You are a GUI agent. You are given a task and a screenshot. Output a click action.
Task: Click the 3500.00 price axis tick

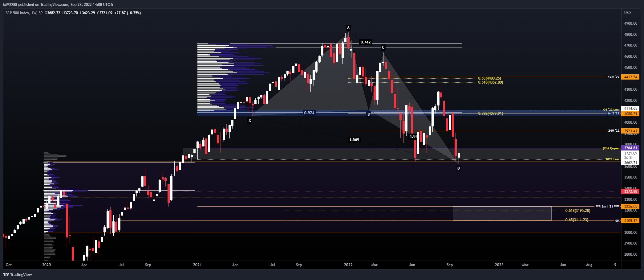pos(630,177)
